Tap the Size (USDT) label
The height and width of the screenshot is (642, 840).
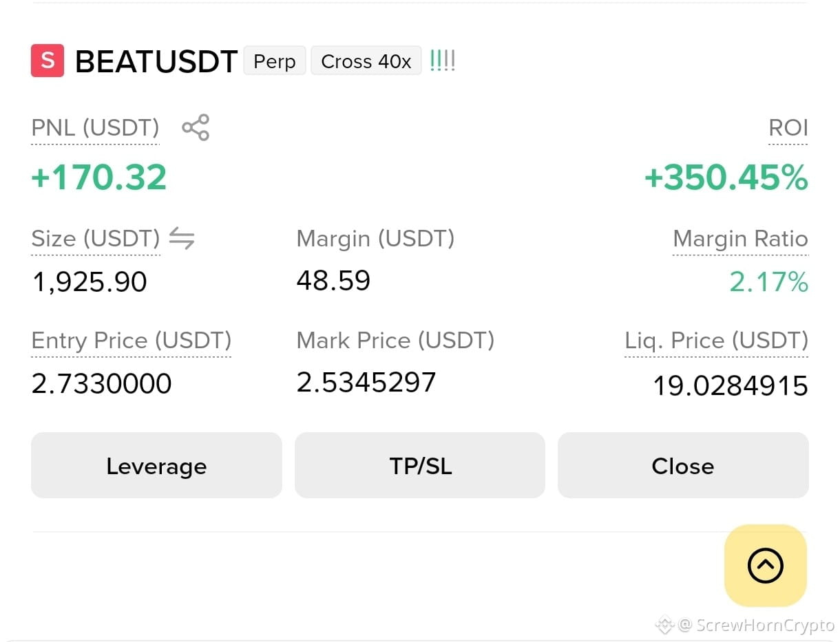pos(96,239)
